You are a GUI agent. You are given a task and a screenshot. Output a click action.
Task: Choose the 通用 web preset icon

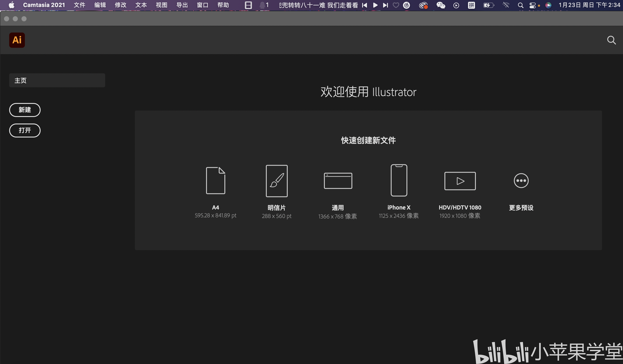click(x=338, y=181)
